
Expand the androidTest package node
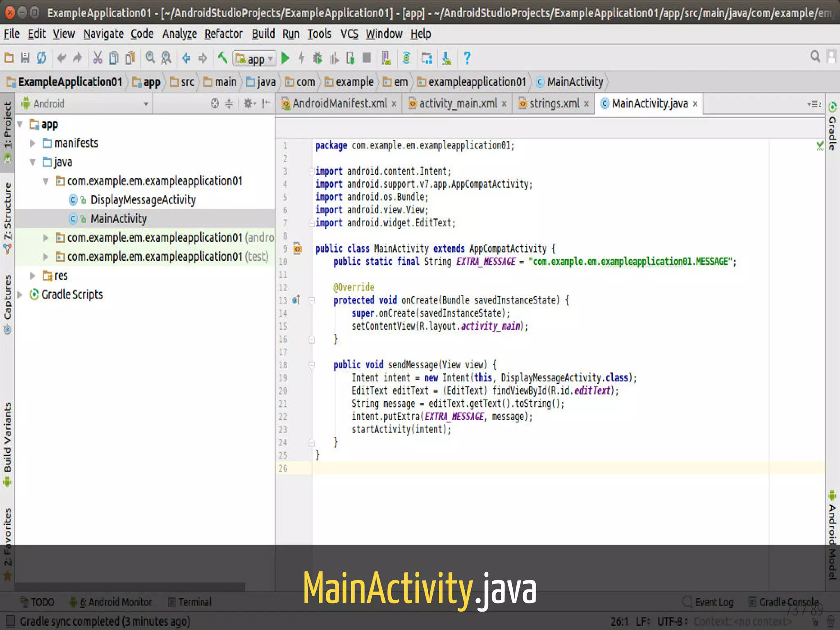pos(46,238)
